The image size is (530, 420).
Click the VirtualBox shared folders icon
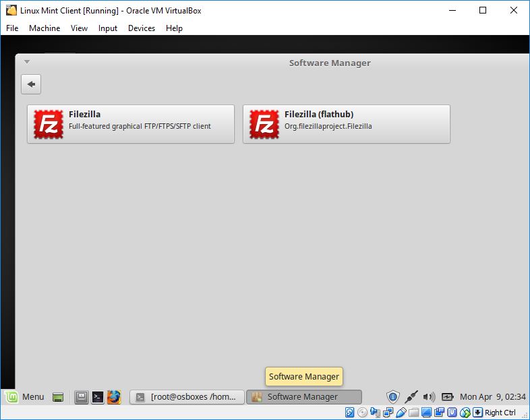point(414,413)
